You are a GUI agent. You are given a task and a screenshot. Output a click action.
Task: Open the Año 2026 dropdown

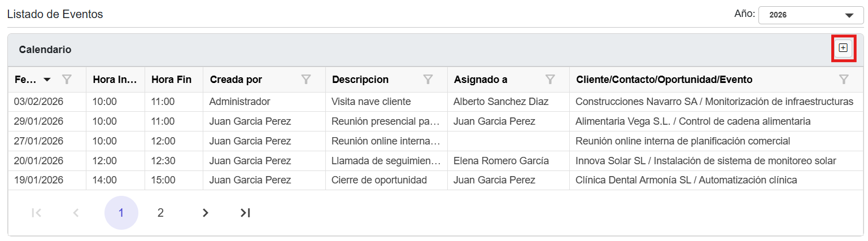point(811,15)
